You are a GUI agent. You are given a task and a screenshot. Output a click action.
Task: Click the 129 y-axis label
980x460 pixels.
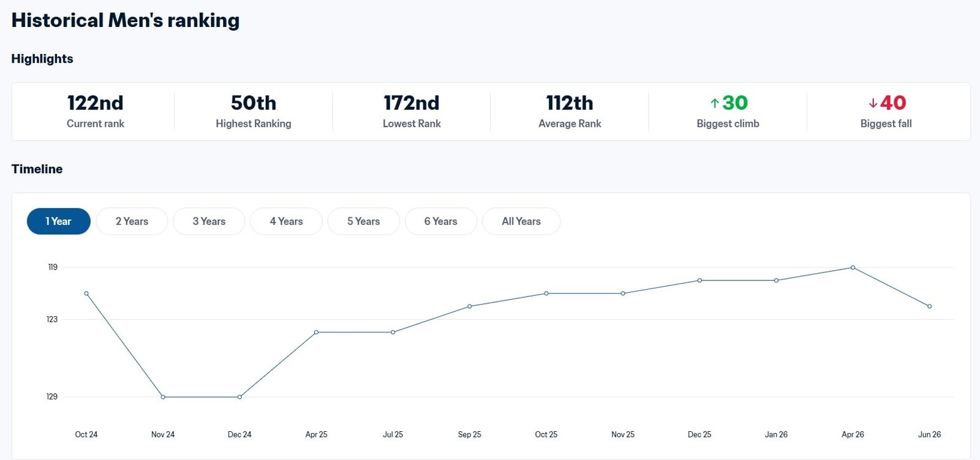tap(52, 397)
